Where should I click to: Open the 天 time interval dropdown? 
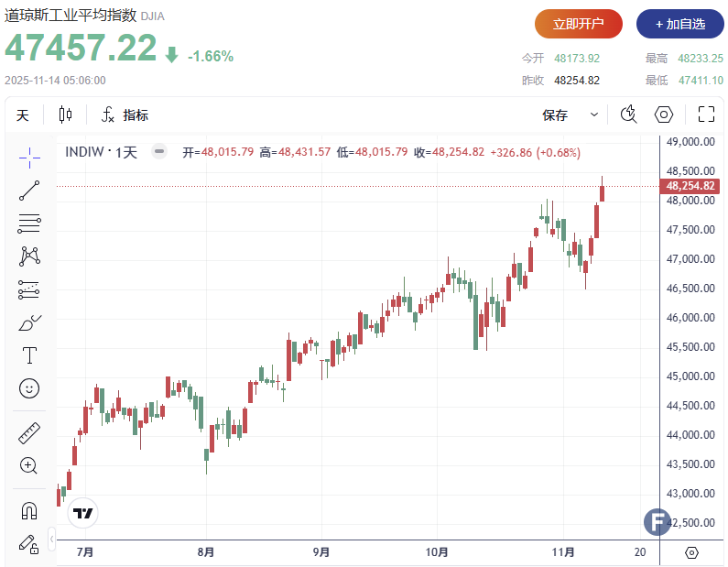pos(23,115)
